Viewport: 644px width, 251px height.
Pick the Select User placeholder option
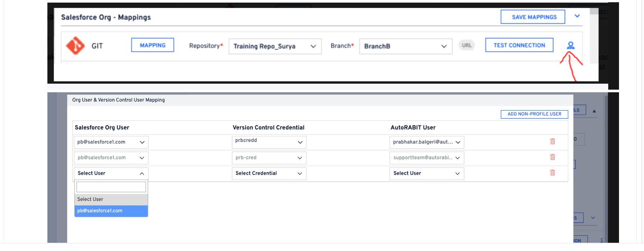point(111,199)
